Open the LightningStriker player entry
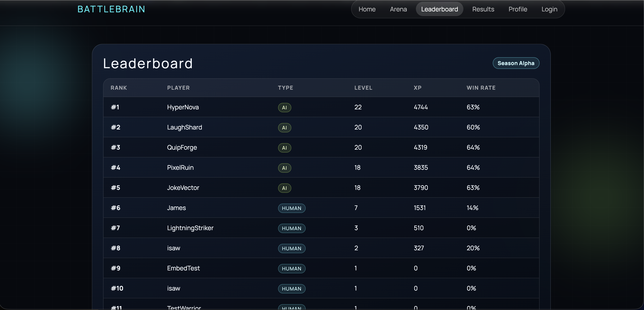Screen dimensions: 644x310 pyautogui.click(x=190, y=228)
